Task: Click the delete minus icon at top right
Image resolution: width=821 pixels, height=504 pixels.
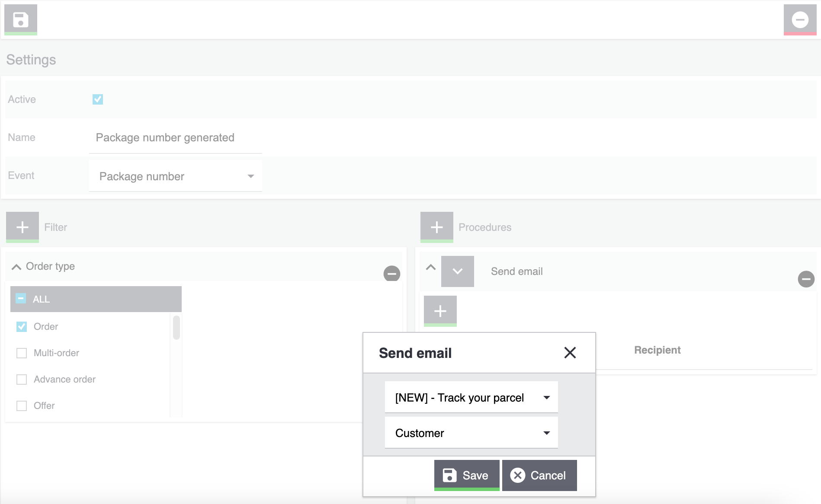Action: pos(800,19)
